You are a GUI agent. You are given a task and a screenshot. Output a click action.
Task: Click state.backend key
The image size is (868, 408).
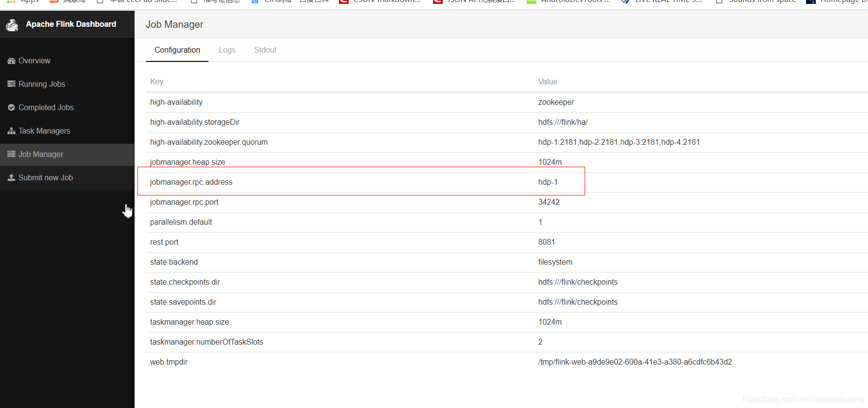pyautogui.click(x=174, y=262)
